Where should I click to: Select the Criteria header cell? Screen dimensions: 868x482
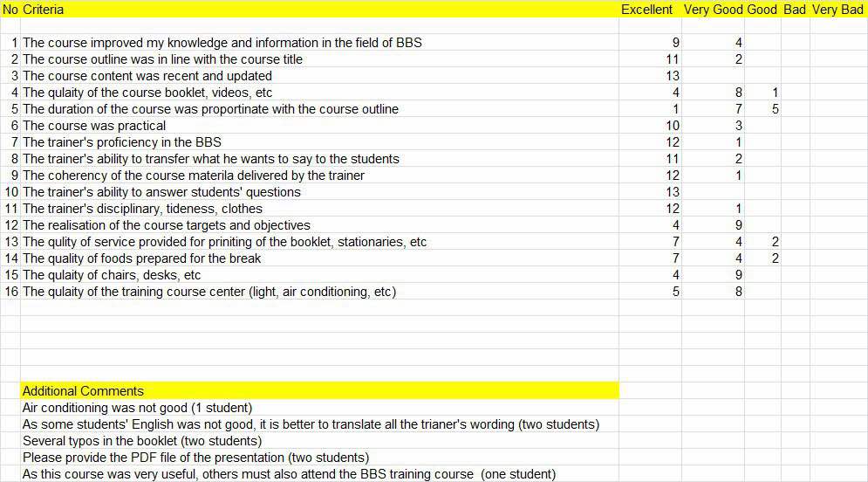[x=319, y=10]
